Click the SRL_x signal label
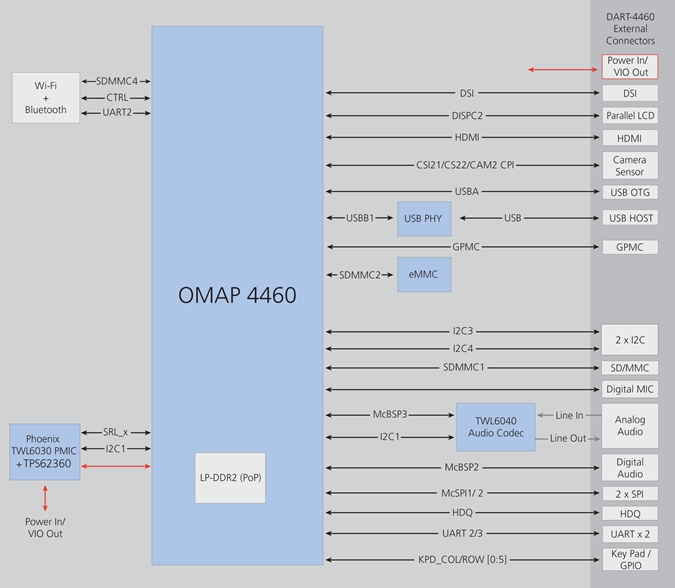This screenshot has height=588, width=675. [115, 432]
